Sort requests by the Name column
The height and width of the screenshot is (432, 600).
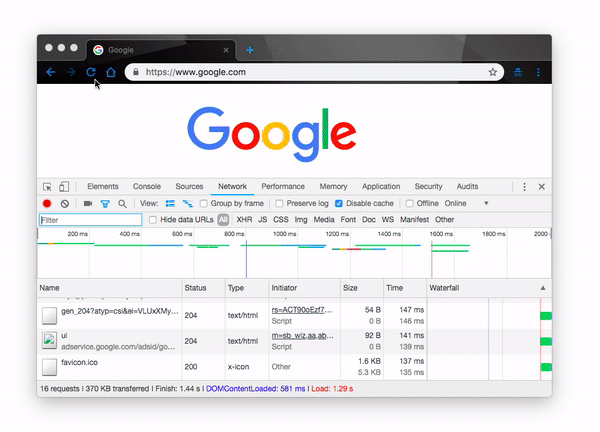tap(109, 288)
